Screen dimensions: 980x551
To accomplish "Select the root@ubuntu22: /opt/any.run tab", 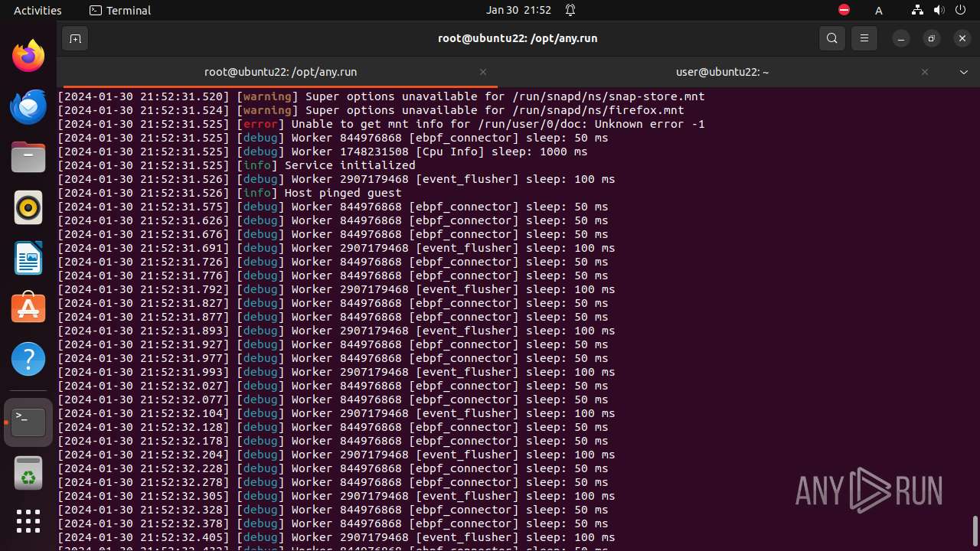I will 280,72.
